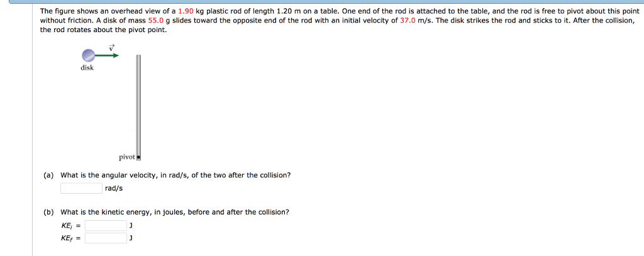Screen dimensions: 644x256
Task: Click the vertical gray rod in the diagram
Action: click(x=138, y=104)
